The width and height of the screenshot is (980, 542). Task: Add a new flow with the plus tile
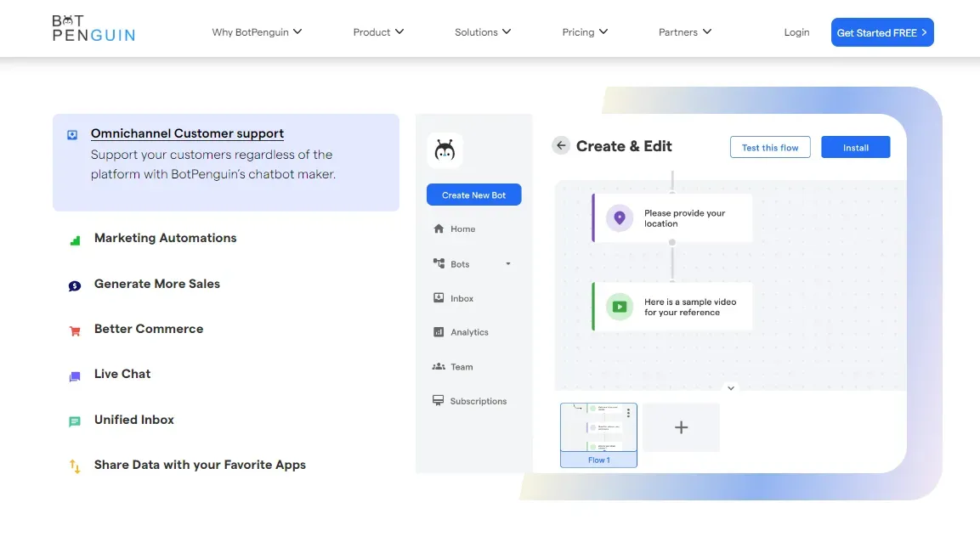click(x=682, y=427)
